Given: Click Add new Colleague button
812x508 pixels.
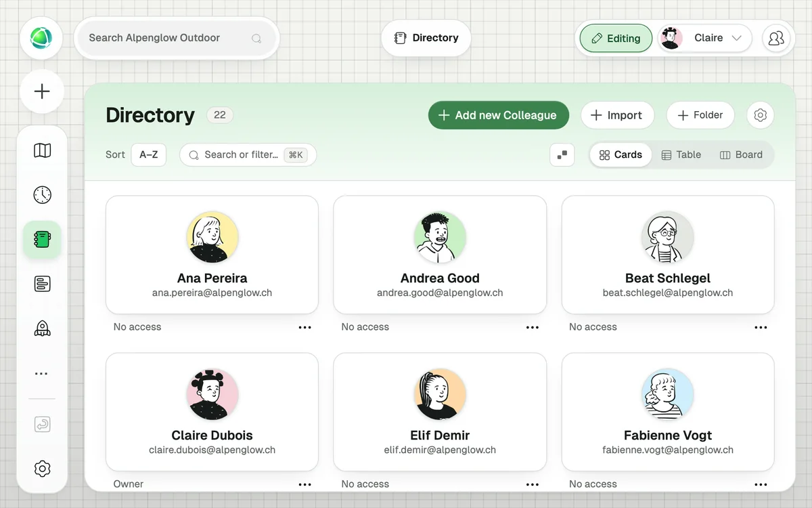Looking at the screenshot, I should coord(499,115).
